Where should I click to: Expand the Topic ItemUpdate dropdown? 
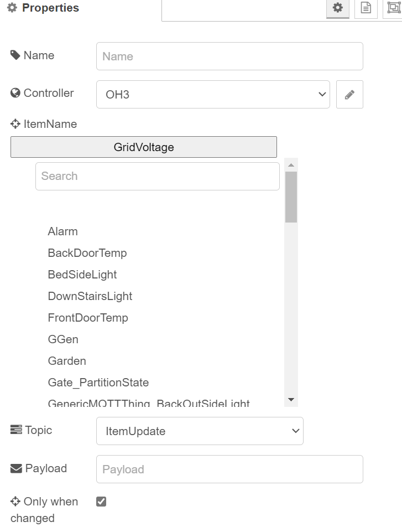[x=200, y=431]
